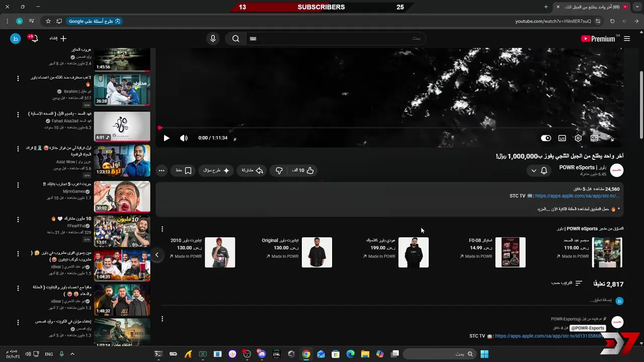This screenshot has height=362, width=644.
Task: Play the video with the play button
Action: click(x=167, y=138)
